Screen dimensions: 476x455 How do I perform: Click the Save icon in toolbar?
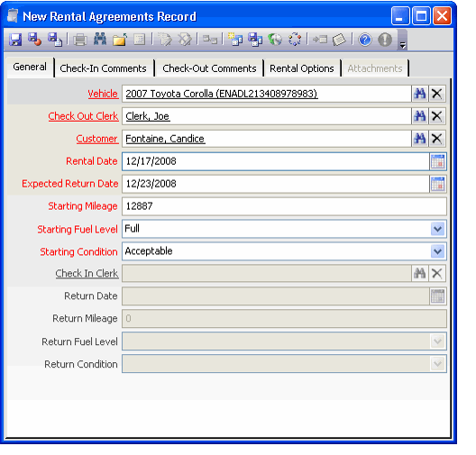(x=15, y=40)
